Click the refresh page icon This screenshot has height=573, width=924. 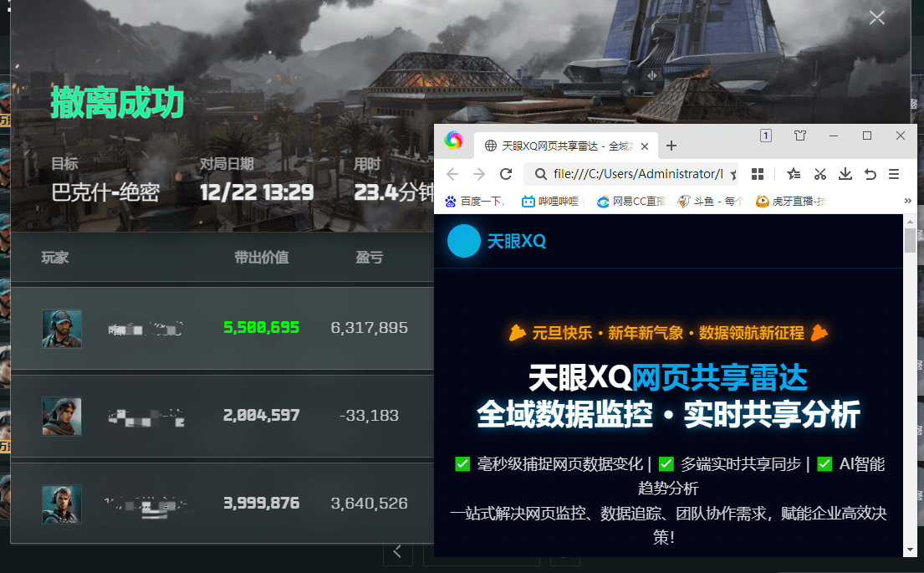pyautogui.click(x=507, y=173)
